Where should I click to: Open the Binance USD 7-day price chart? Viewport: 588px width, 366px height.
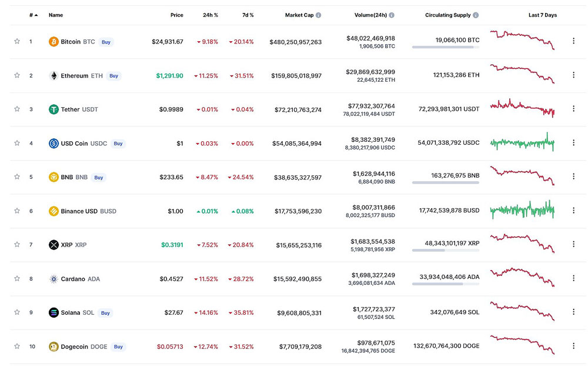click(522, 209)
